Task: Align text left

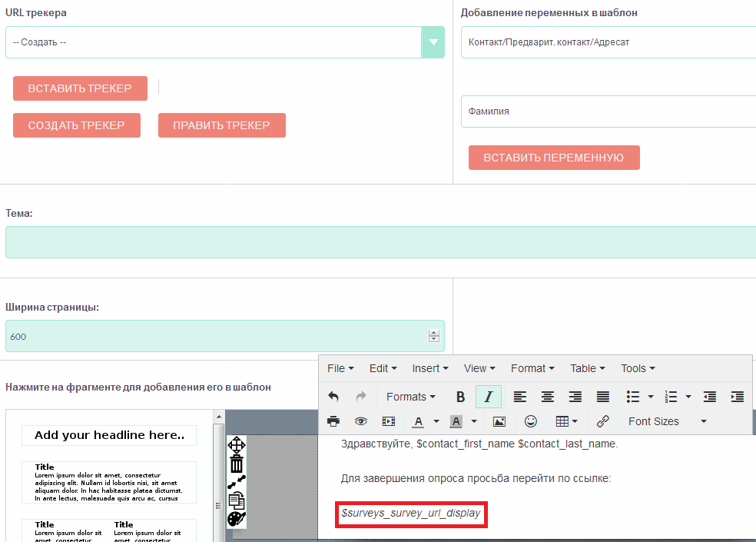Action: [x=519, y=397]
